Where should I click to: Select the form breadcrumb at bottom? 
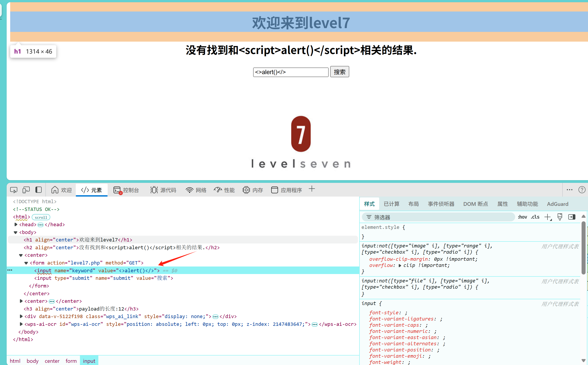(71, 361)
